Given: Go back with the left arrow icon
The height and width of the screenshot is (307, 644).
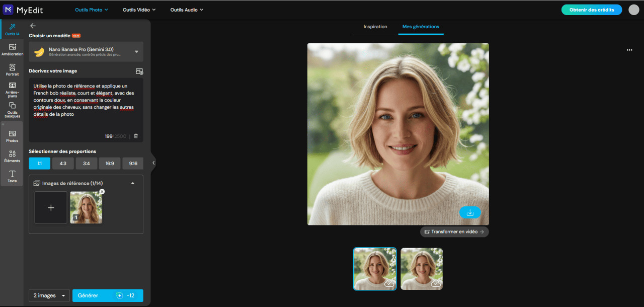Looking at the screenshot, I should pos(33,26).
